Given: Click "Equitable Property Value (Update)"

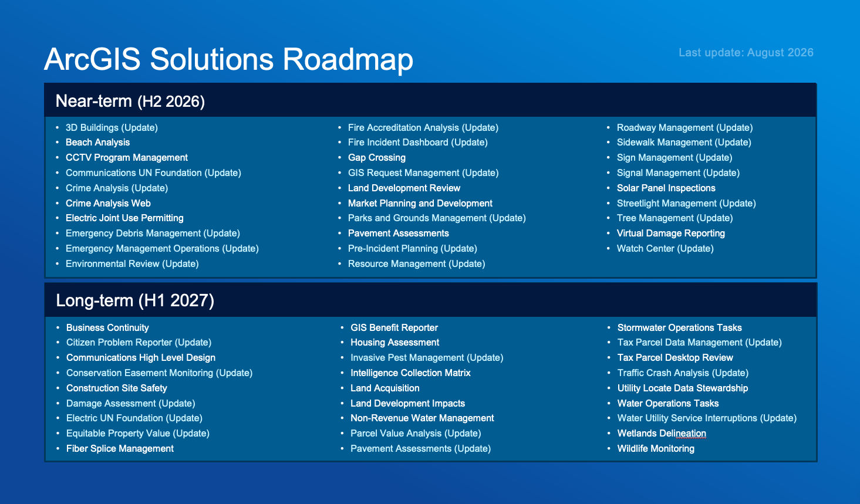Looking at the screenshot, I should tap(138, 434).
